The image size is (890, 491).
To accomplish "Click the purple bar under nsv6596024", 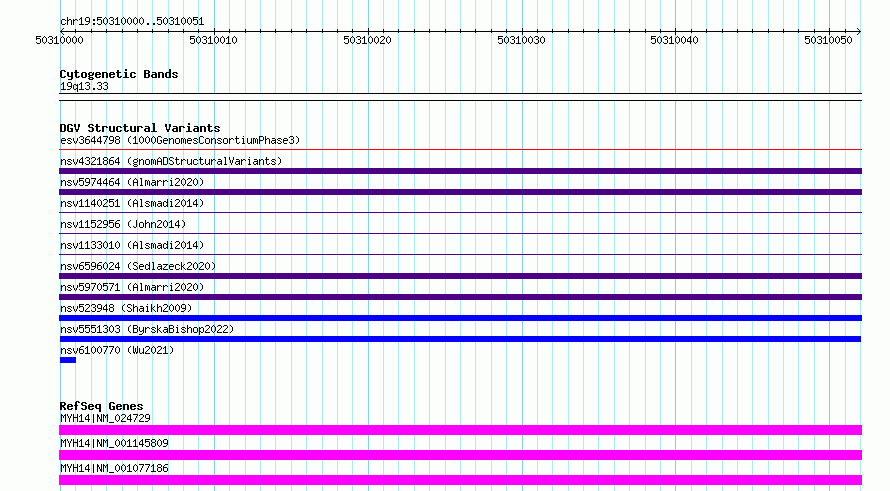I will point(460,276).
